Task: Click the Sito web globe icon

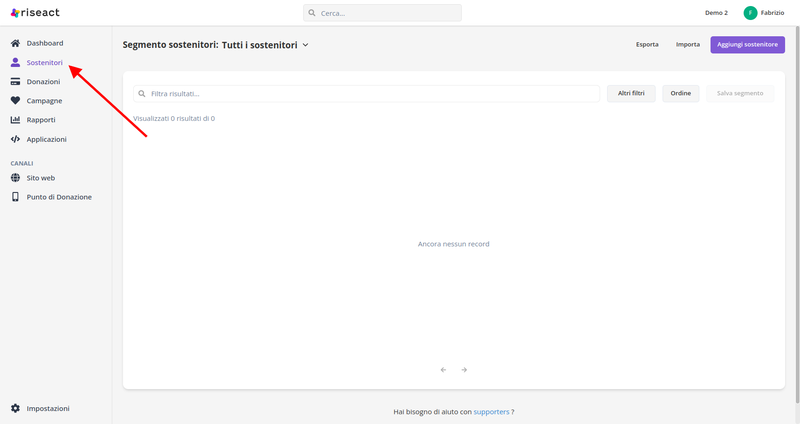Action: (x=15, y=178)
